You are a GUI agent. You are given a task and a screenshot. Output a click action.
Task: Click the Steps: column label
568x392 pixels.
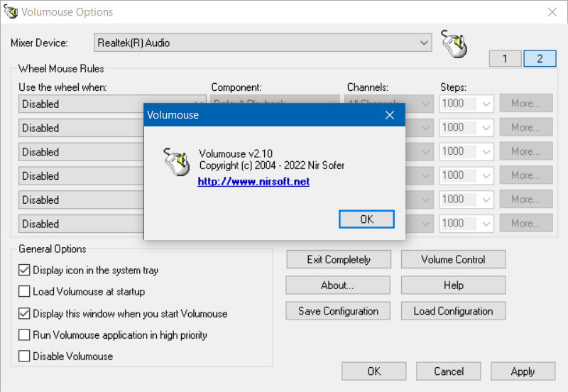point(453,87)
